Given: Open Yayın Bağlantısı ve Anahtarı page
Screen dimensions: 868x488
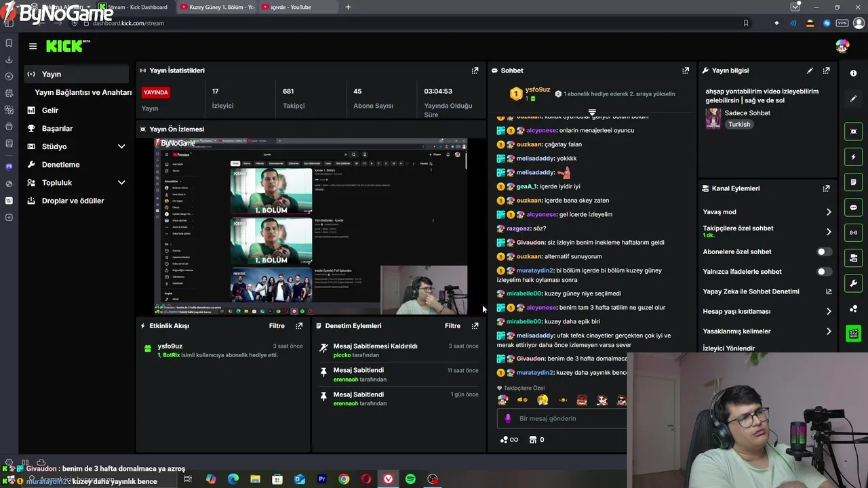Looking at the screenshot, I should 83,92.
